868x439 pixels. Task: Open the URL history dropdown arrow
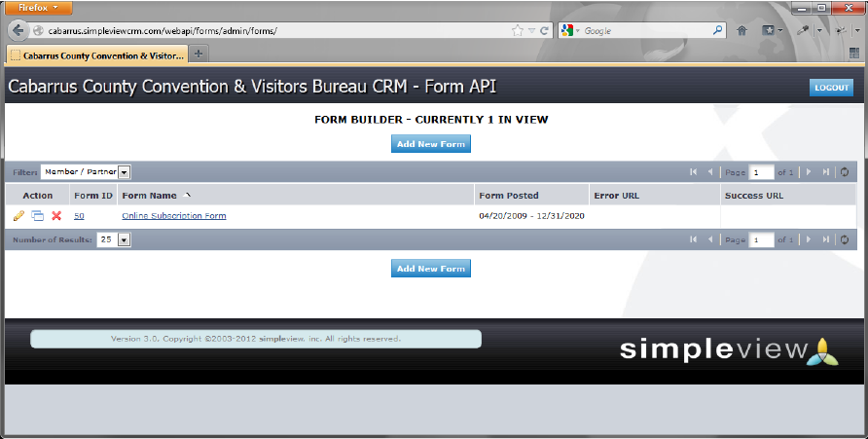(531, 31)
